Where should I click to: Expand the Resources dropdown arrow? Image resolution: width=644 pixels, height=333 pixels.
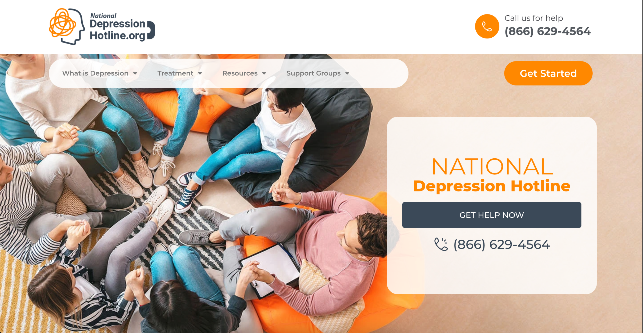coord(264,73)
